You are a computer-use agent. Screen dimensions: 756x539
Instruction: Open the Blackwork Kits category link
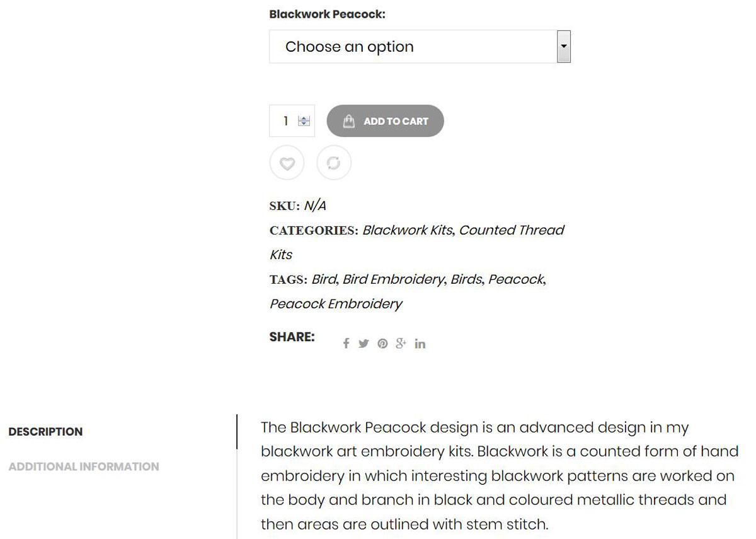pos(407,230)
